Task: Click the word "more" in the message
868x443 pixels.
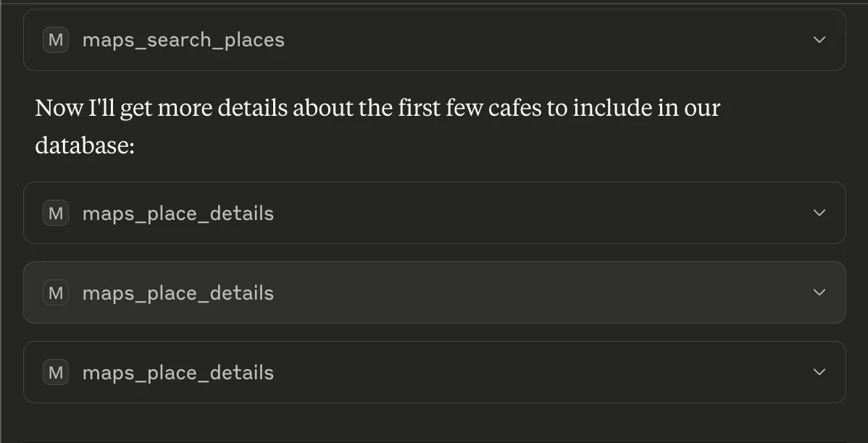Action: coord(185,109)
